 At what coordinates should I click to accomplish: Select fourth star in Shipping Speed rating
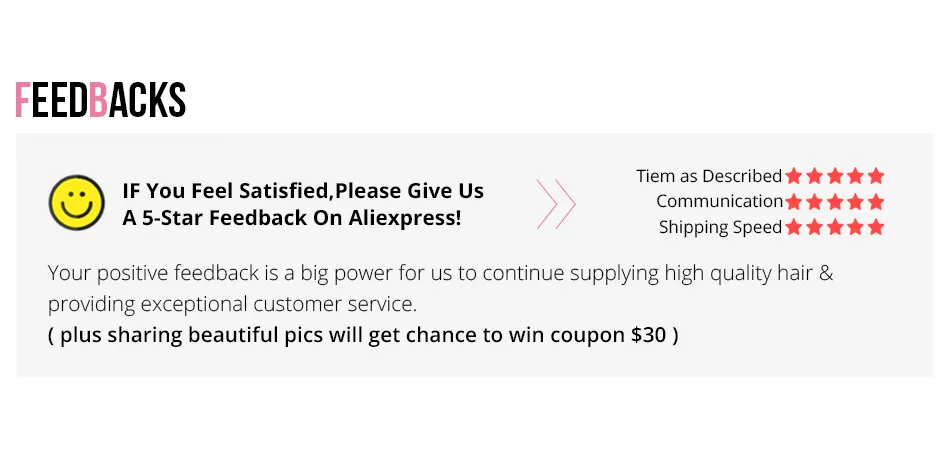click(x=855, y=227)
